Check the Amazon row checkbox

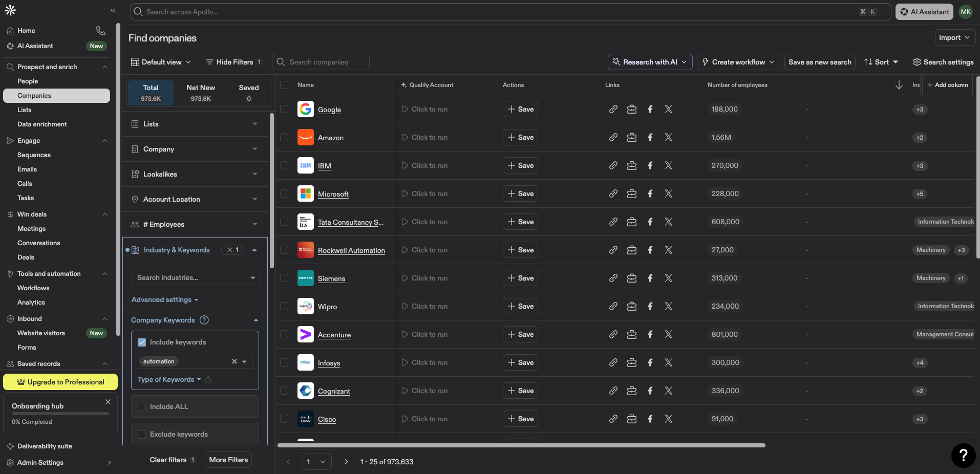tap(284, 137)
